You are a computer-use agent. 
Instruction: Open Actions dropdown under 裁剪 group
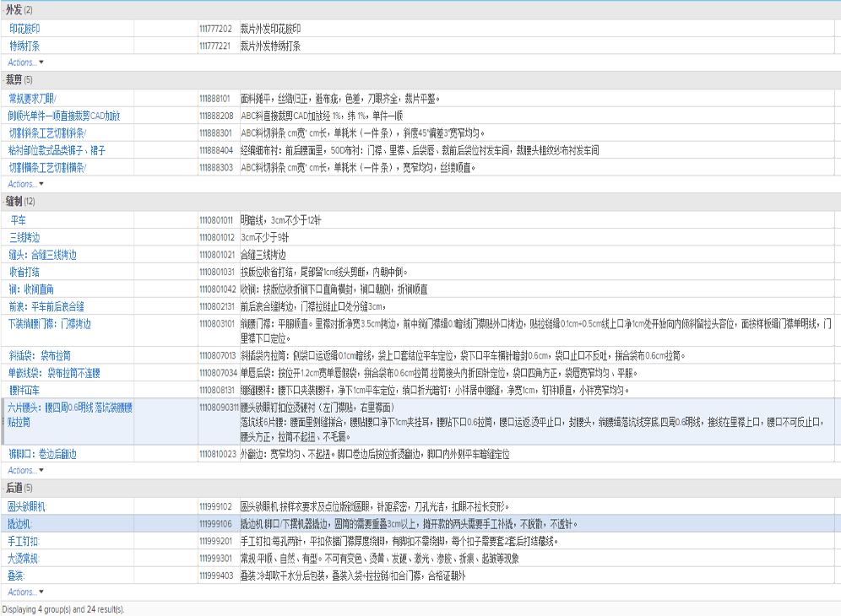click(x=25, y=184)
